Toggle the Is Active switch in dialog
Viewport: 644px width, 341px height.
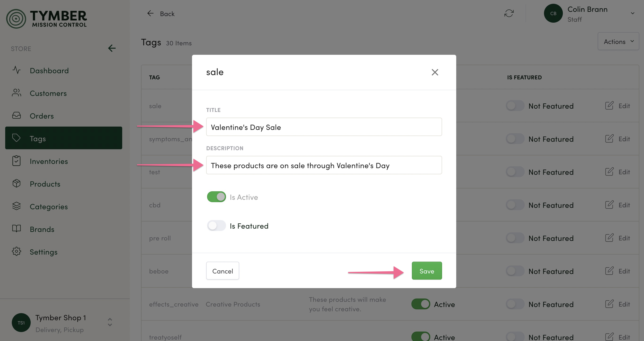coord(216,197)
